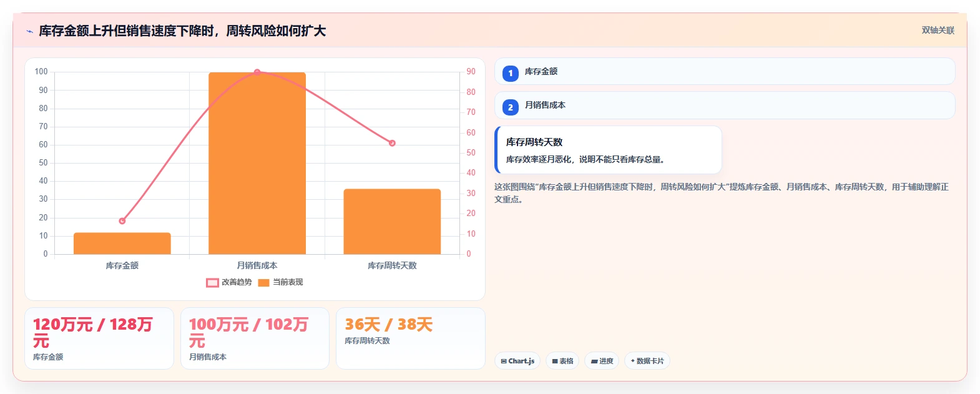Click the 100万元 / 102万元 data card
Screen dimensions: 980x394
(255, 338)
